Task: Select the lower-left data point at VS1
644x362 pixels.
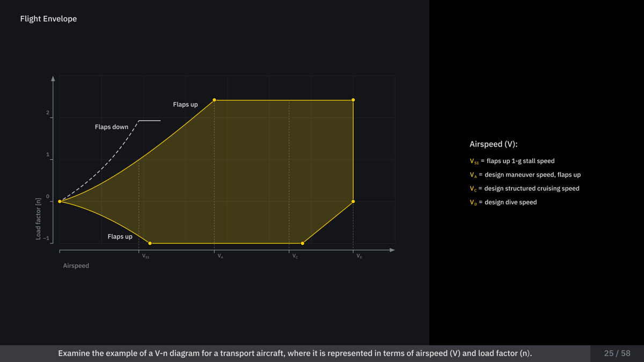Action: [150, 242]
